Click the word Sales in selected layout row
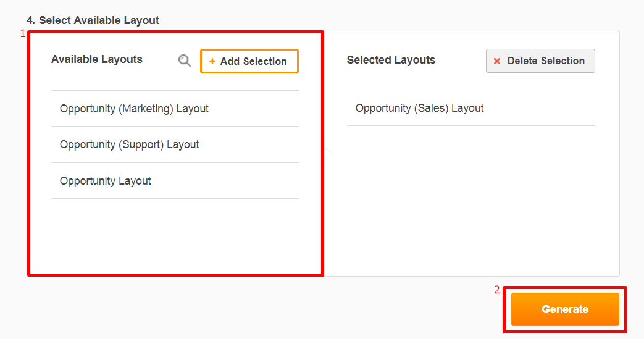 point(431,108)
